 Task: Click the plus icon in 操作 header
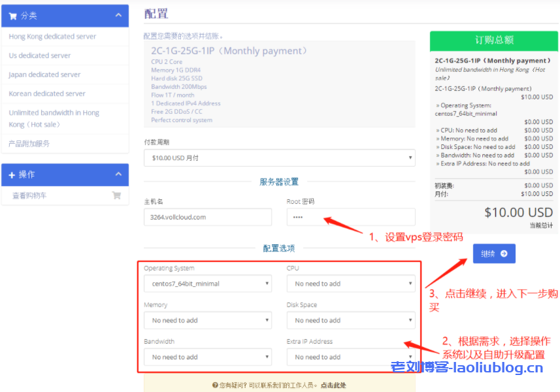pos(12,175)
